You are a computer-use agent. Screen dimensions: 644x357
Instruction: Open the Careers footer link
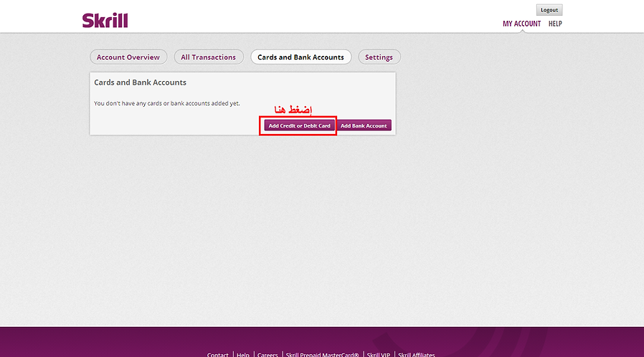click(267, 354)
